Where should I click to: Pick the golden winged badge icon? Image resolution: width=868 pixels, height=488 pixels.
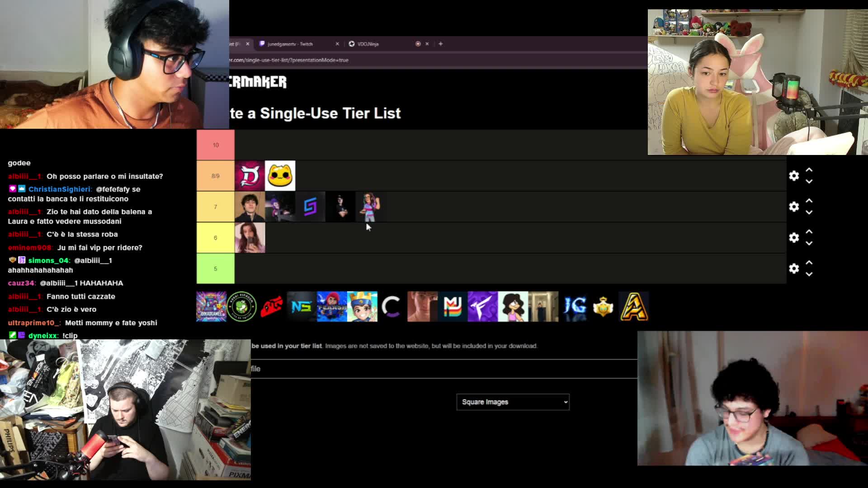pyautogui.click(x=604, y=307)
